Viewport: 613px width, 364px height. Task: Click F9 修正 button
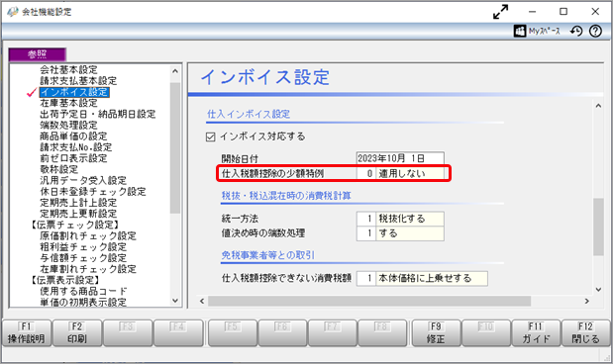point(436,333)
